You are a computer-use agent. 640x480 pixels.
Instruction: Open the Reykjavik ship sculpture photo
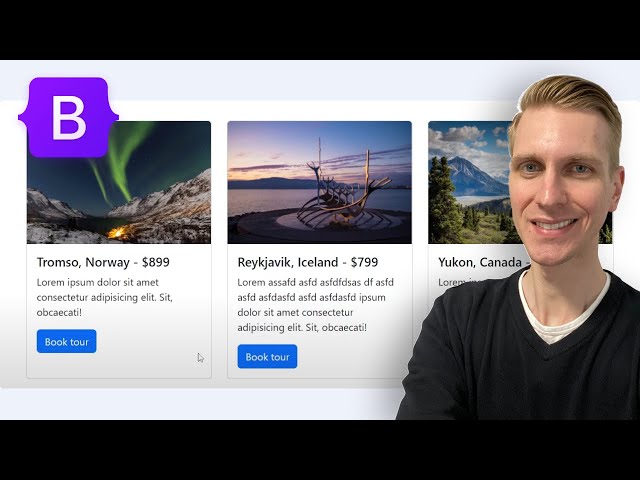pyautogui.click(x=320, y=182)
